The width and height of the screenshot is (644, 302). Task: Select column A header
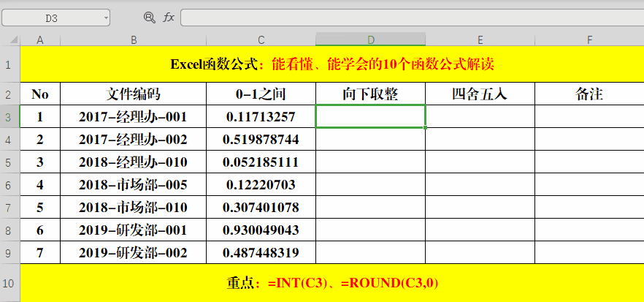[40, 40]
